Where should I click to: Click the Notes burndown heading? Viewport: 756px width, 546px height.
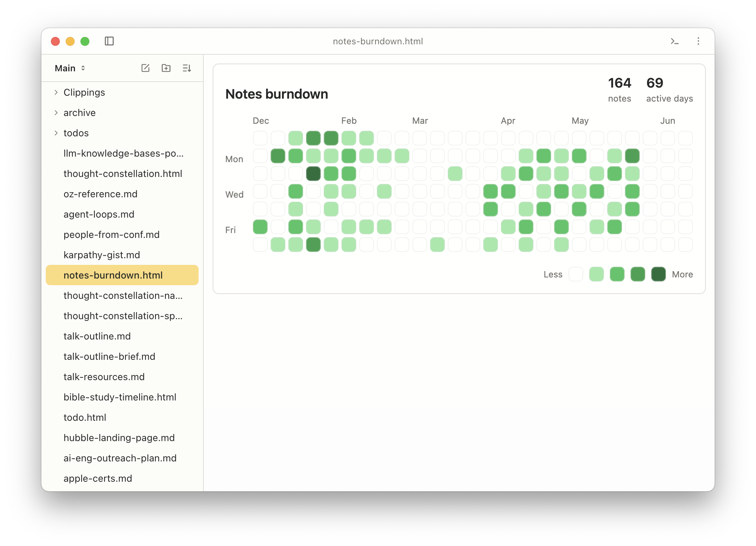point(277,94)
